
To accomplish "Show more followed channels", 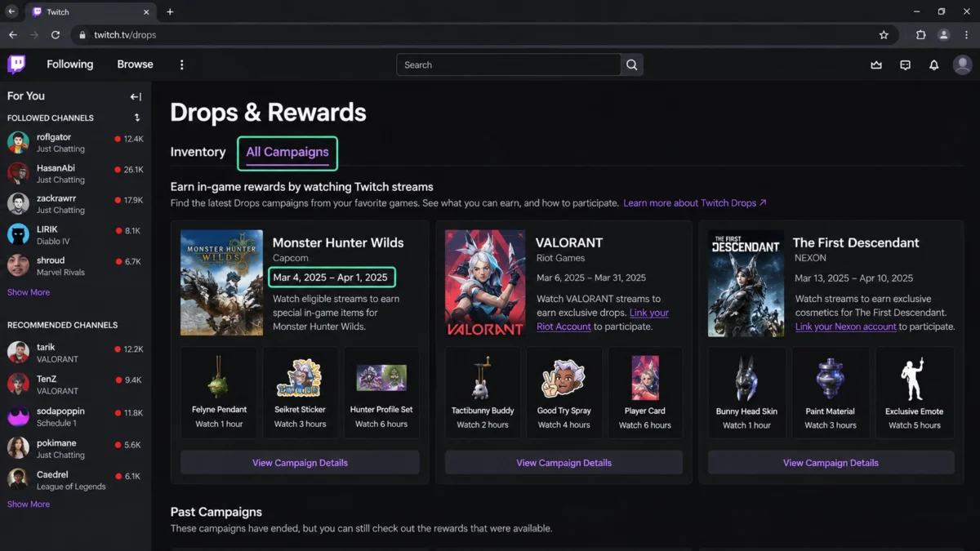I will [29, 292].
